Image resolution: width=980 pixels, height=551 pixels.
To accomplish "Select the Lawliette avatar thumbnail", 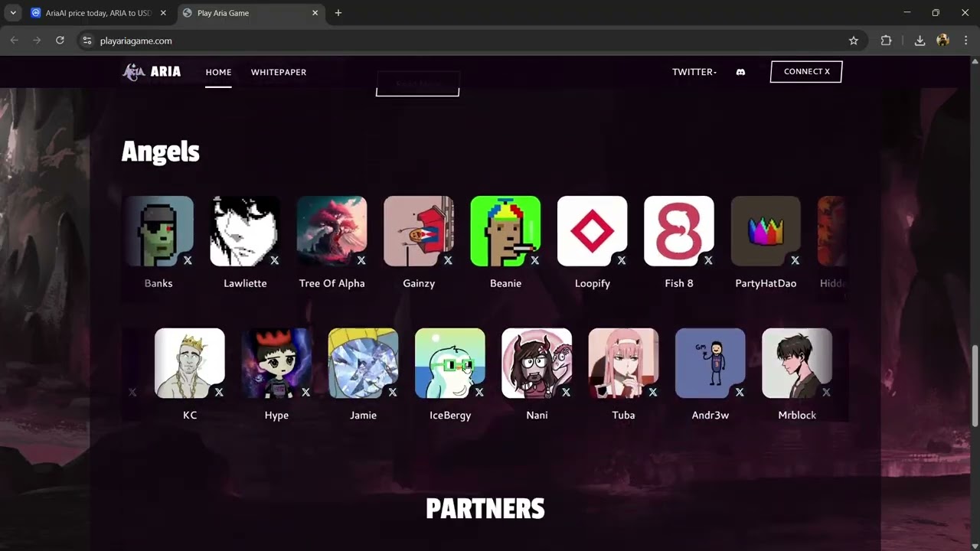I will 245,231.
